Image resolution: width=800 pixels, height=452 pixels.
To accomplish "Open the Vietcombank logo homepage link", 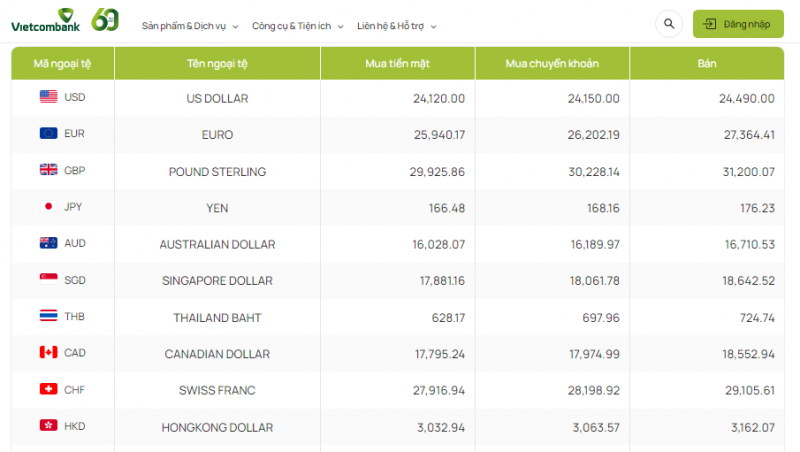I will pos(45,20).
